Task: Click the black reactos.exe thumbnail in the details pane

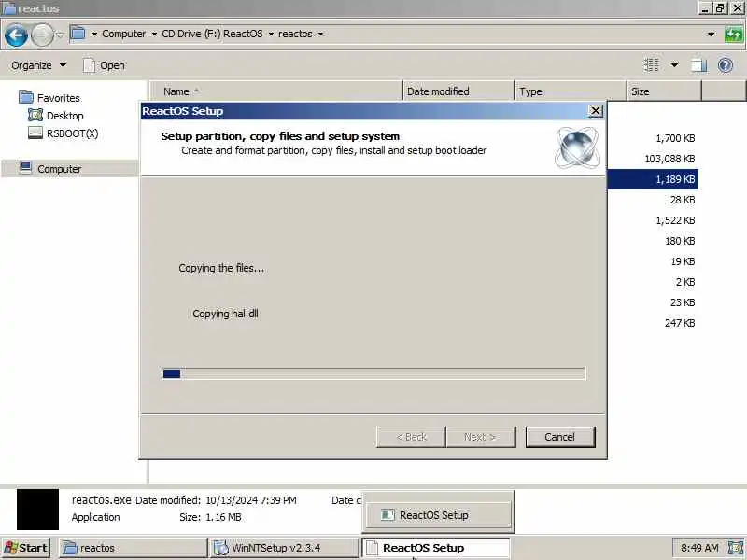Action: (37, 509)
